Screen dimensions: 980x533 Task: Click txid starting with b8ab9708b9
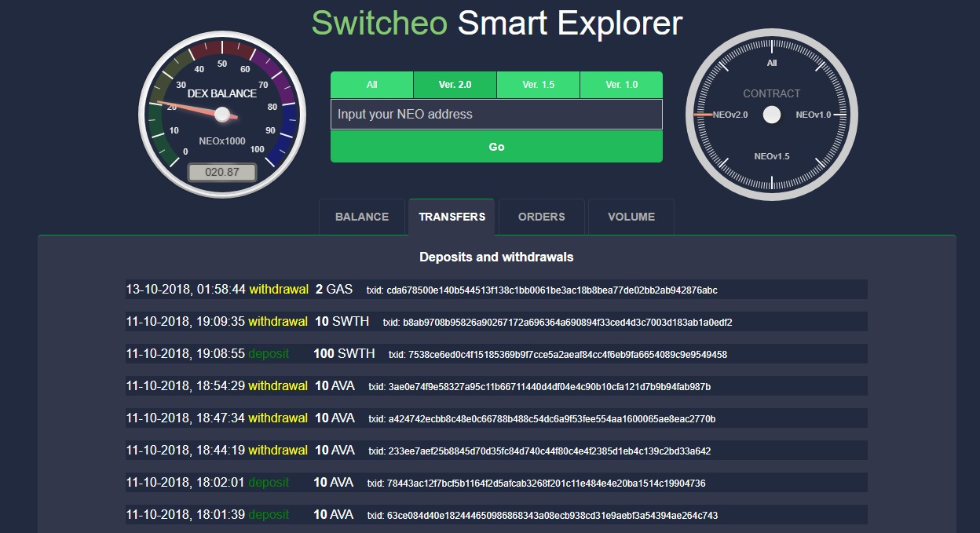(558, 323)
